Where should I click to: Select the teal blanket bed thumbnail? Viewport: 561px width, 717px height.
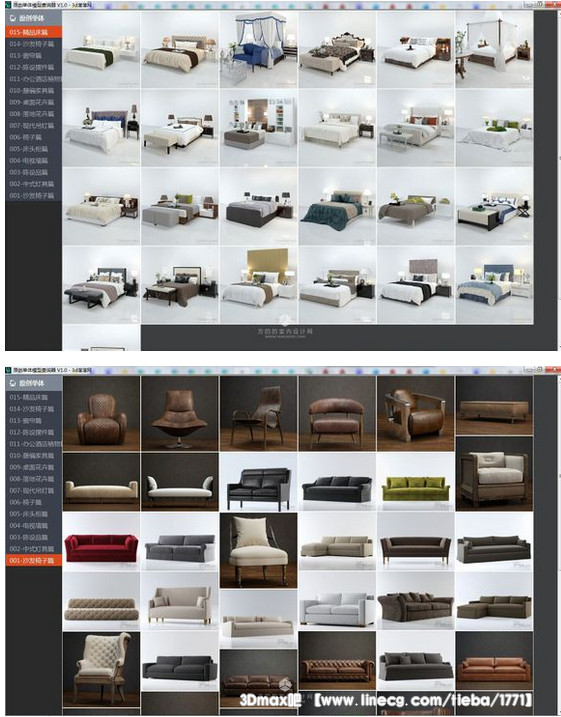tap(337, 207)
